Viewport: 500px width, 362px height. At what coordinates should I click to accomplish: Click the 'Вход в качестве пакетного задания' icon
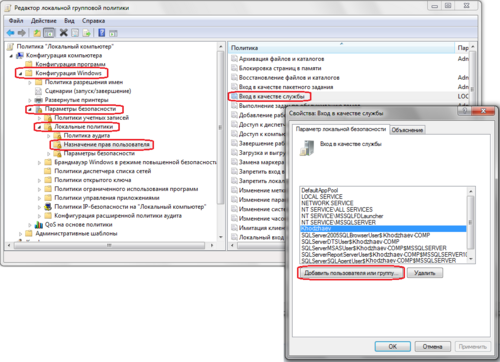(x=234, y=87)
